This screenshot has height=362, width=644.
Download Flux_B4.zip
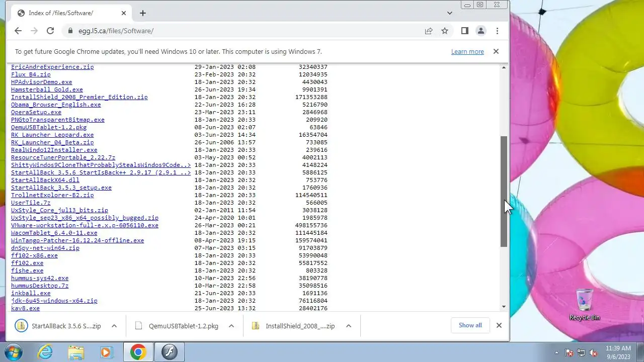(31, 74)
